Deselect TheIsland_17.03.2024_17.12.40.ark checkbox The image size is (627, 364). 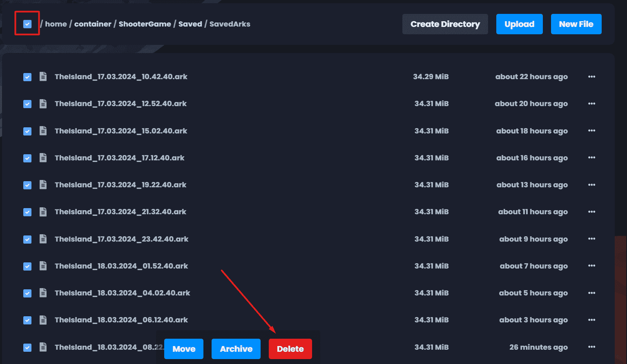[27, 158]
